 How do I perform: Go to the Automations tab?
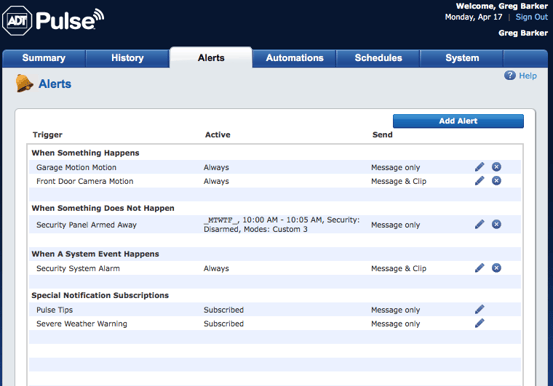294,58
